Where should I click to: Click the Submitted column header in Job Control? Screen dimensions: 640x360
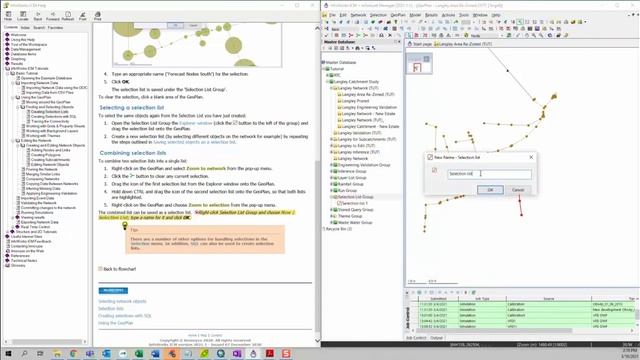[438, 299]
